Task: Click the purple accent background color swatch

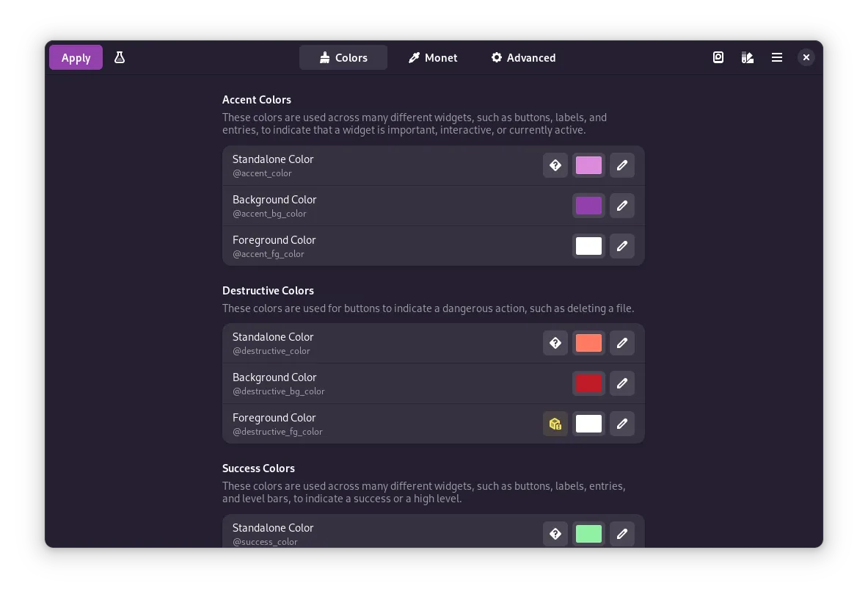Action: click(588, 206)
